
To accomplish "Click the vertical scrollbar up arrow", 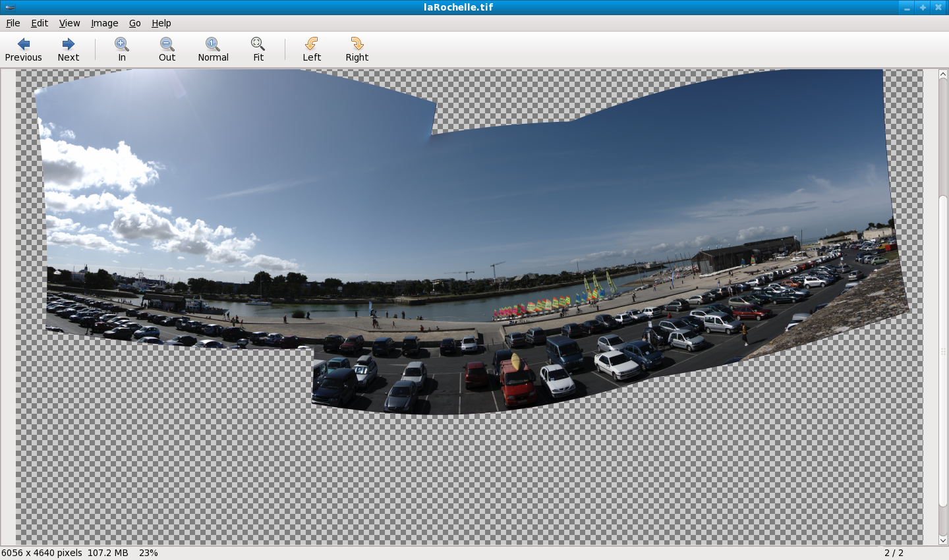I will 943,74.
